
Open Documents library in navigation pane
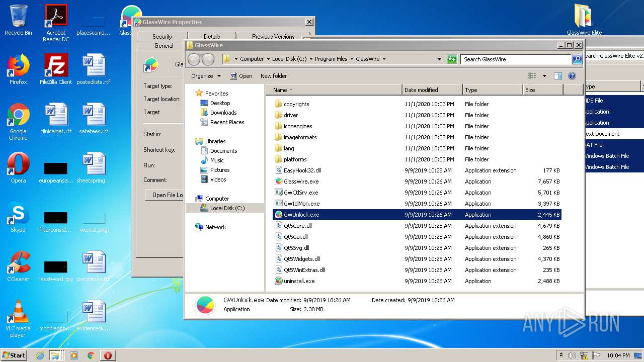[223, 151]
